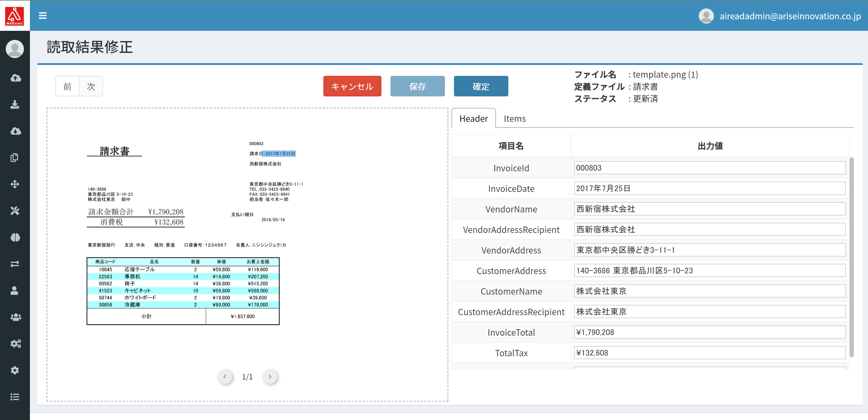Screen dimensions: 868x420
Task: Click the 次 next file button
Action: (x=91, y=86)
